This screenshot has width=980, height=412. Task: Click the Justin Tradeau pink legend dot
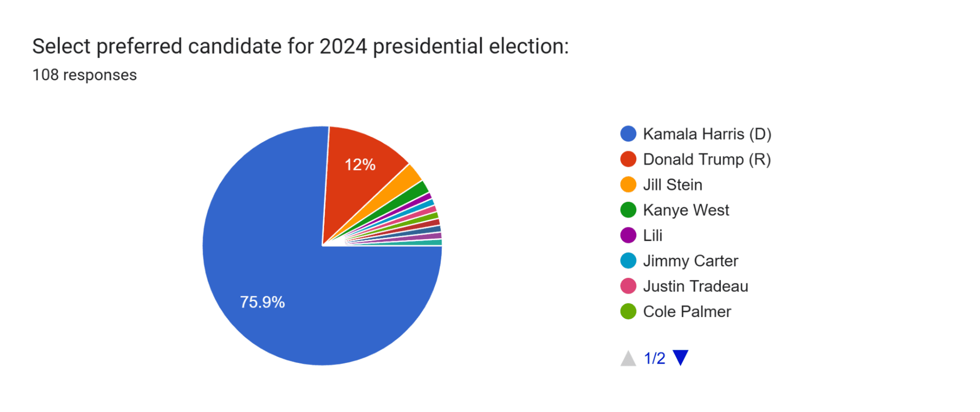628,286
